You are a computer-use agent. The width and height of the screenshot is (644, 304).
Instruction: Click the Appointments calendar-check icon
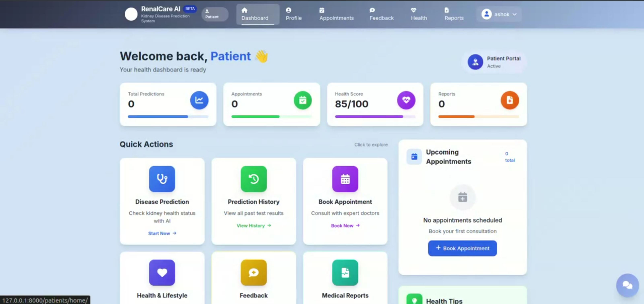[303, 100]
